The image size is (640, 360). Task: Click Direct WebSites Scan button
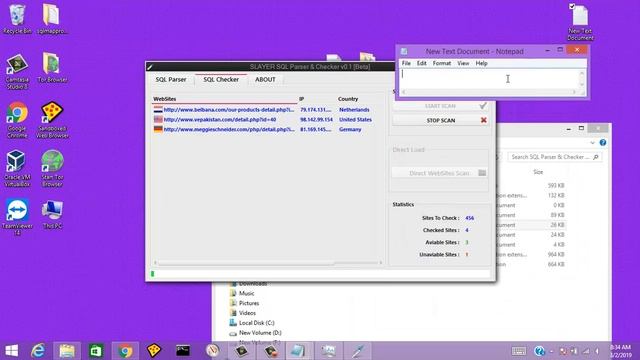click(440, 173)
